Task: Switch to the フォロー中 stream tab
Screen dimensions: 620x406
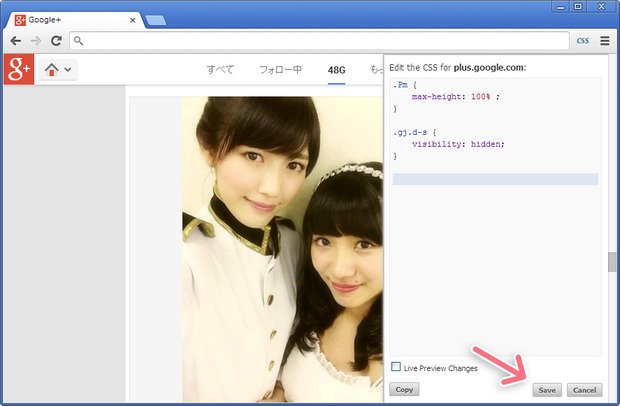Action: coord(280,70)
